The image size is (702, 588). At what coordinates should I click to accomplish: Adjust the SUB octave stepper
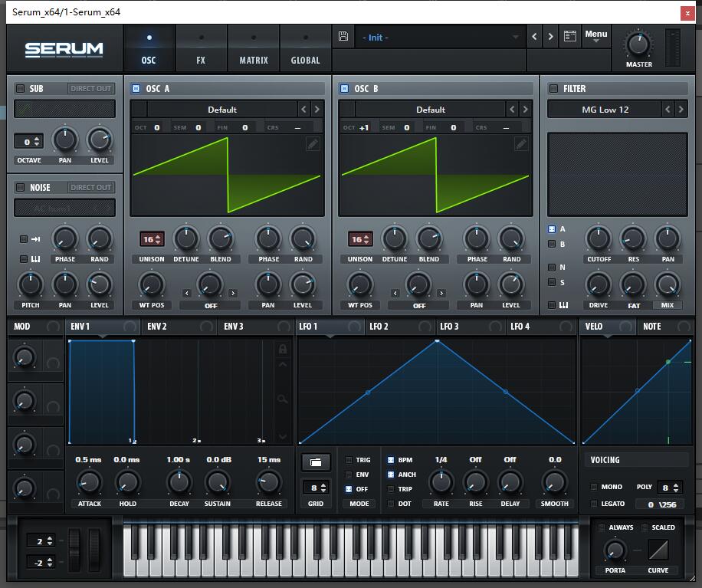28,142
